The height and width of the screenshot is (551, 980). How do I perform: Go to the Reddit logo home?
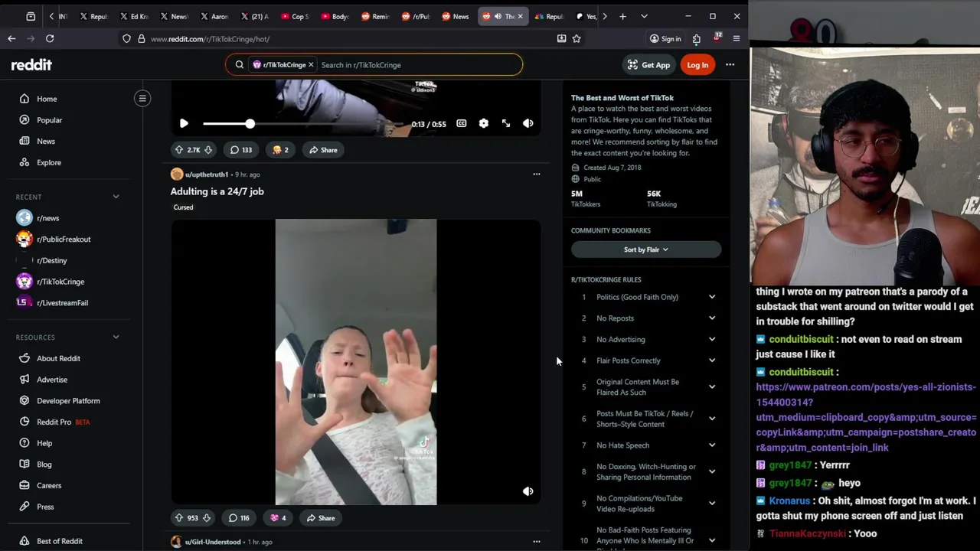tap(31, 65)
